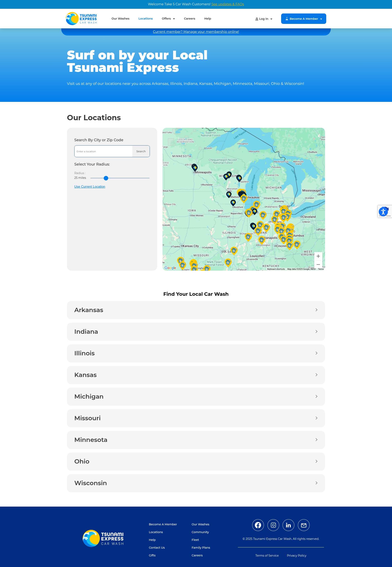This screenshot has height=567, width=392.
Task: Go to Our Washes in top navigation
Action: tap(120, 19)
